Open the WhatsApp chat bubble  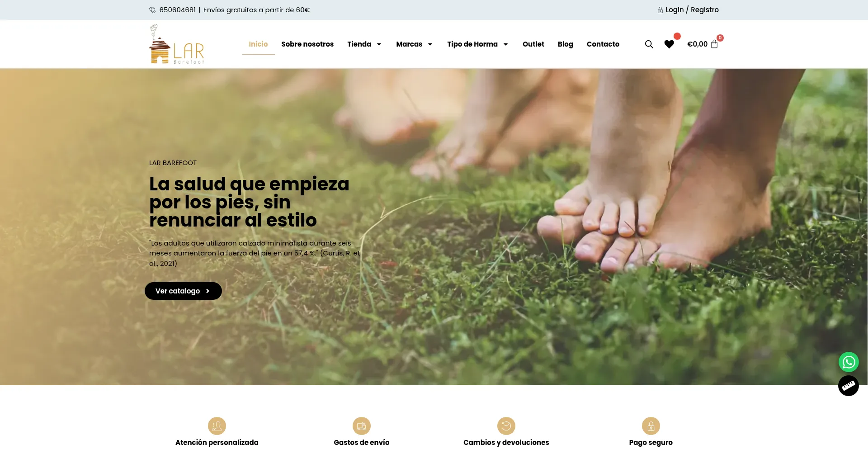(849, 362)
